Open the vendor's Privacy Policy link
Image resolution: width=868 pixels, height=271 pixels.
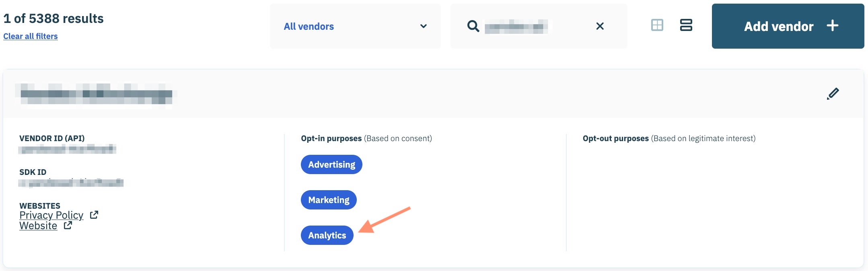(x=51, y=215)
